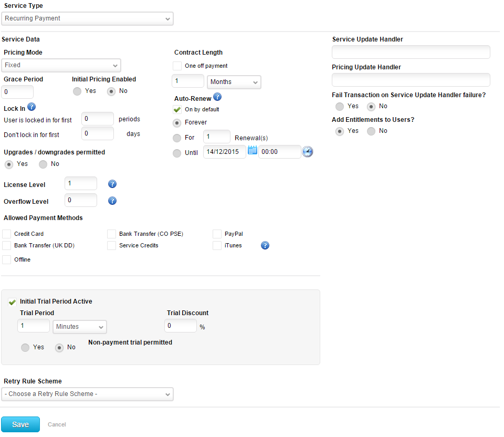The image size is (504, 437).
Task: Open the Service Type dropdown
Action: (x=88, y=18)
